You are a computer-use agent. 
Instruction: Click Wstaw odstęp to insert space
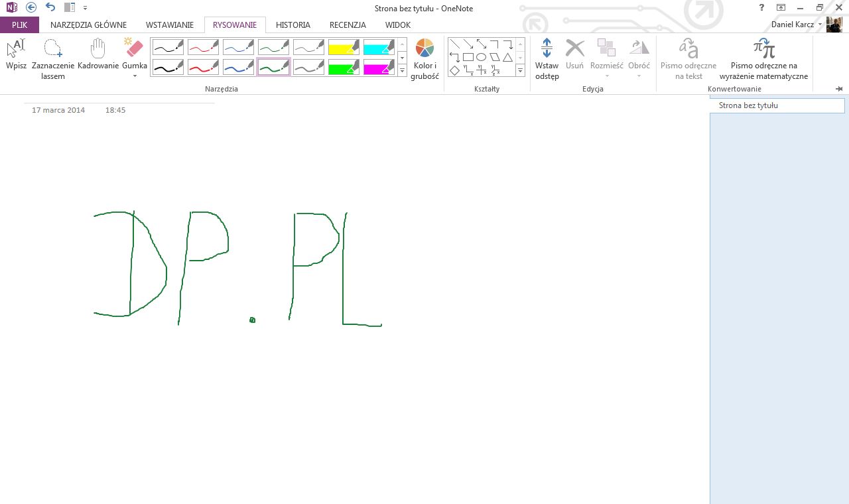[x=547, y=58]
